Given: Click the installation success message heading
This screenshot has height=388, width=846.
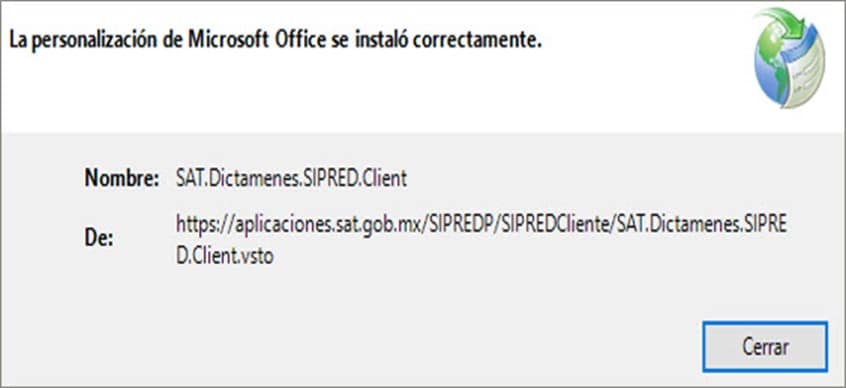Looking at the screenshot, I should (276, 42).
